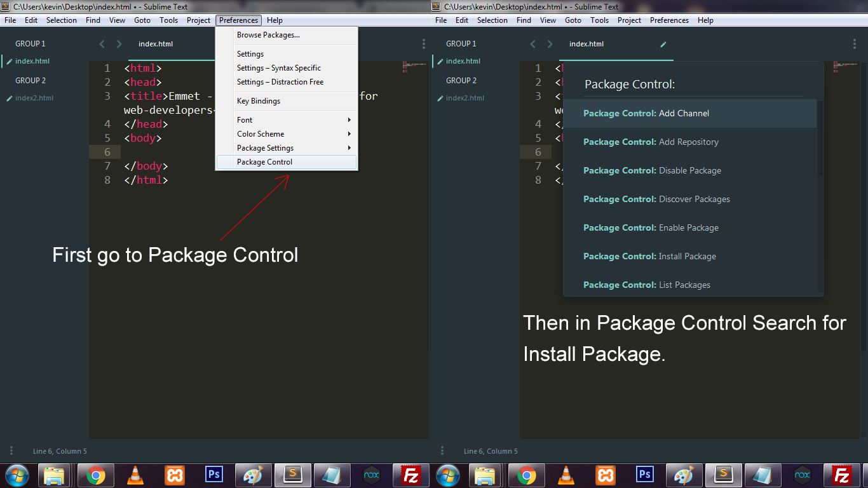Screen dimensions: 868x488
Task: Open Settings – Distraction Free
Action: 287,82
